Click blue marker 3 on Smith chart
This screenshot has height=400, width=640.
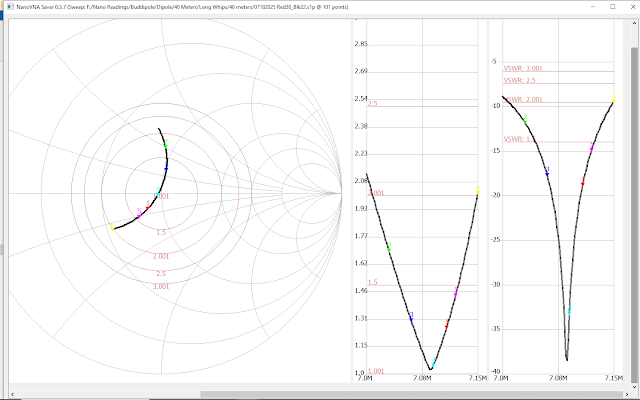click(166, 168)
